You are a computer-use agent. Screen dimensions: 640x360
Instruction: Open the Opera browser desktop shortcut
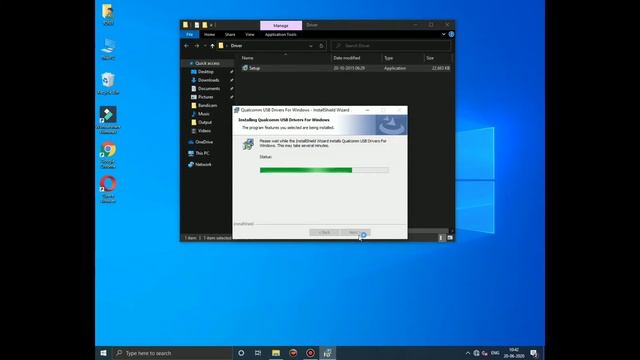pos(108,189)
